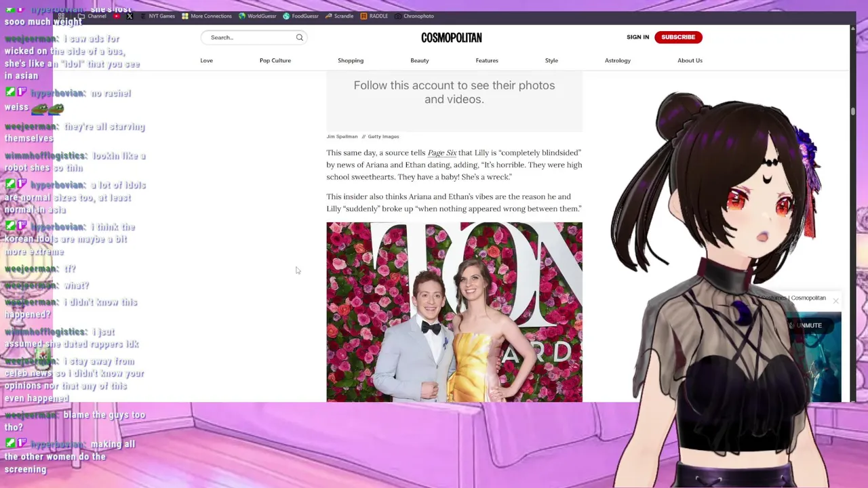The width and height of the screenshot is (868, 488).
Task: Open WorldGuessr bookmark
Action: point(257,16)
